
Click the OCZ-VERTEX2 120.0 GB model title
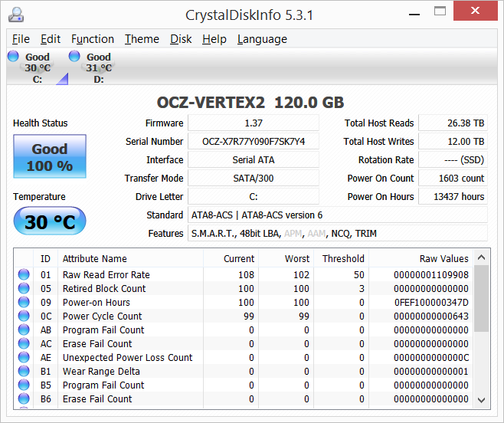click(250, 103)
